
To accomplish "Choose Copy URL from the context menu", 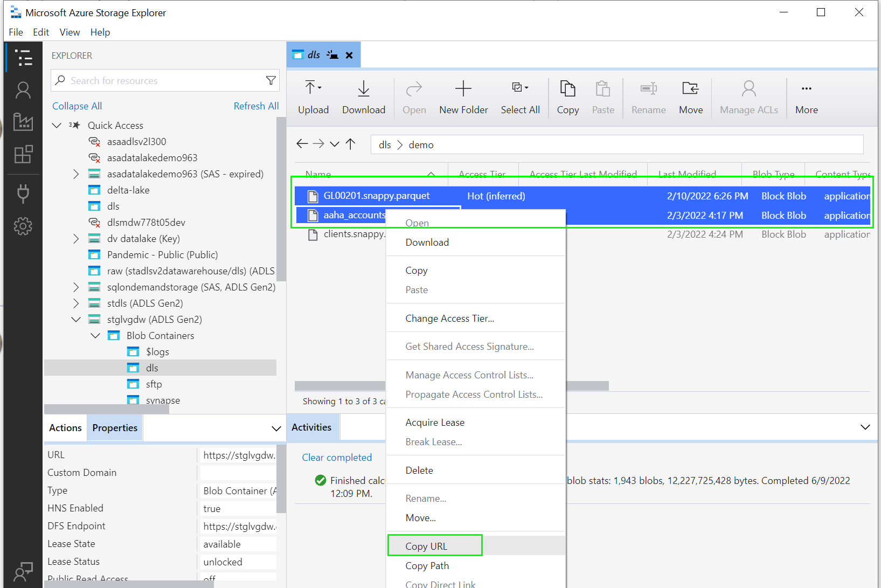I will 425,545.
